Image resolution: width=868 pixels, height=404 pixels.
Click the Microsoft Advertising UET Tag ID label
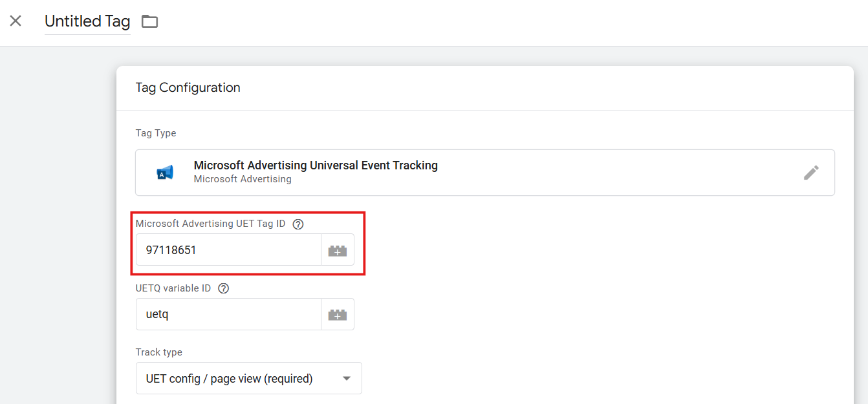[x=210, y=224]
